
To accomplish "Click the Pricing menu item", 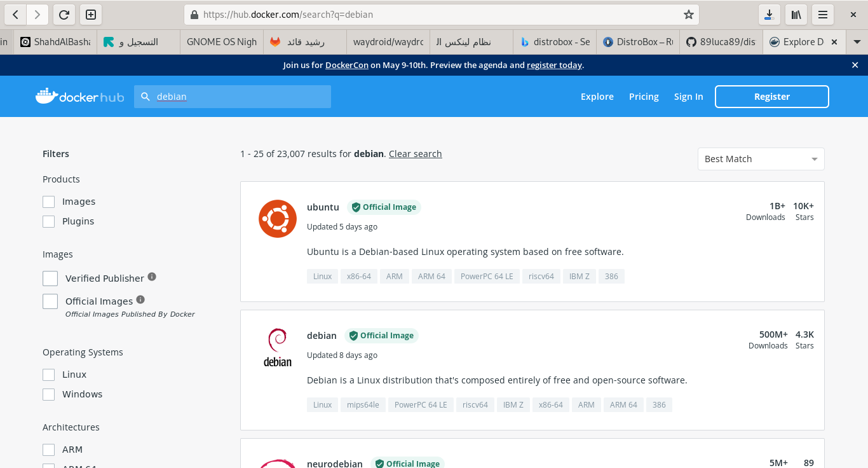I will click(644, 96).
